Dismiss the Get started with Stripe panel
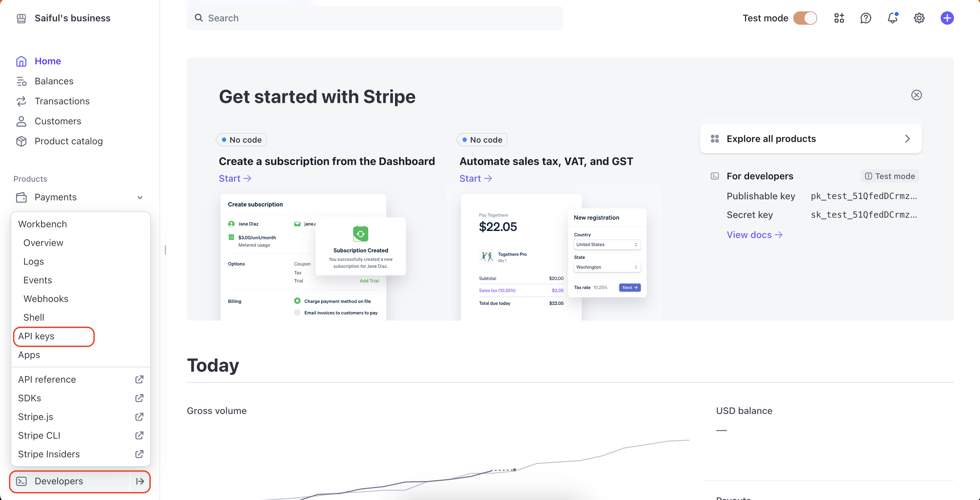 917,95
